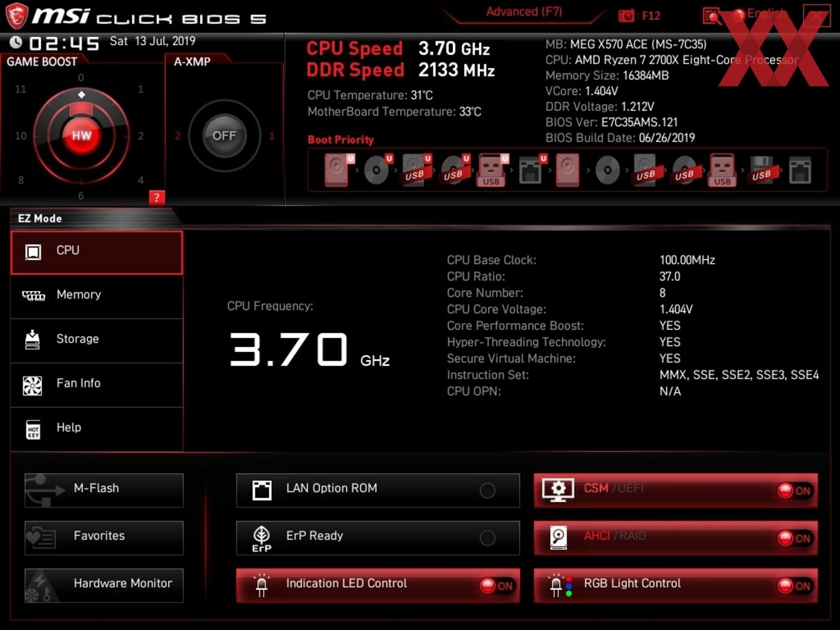Open the Game Boost question mark help
This screenshot has width=840, height=630.
[x=157, y=198]
